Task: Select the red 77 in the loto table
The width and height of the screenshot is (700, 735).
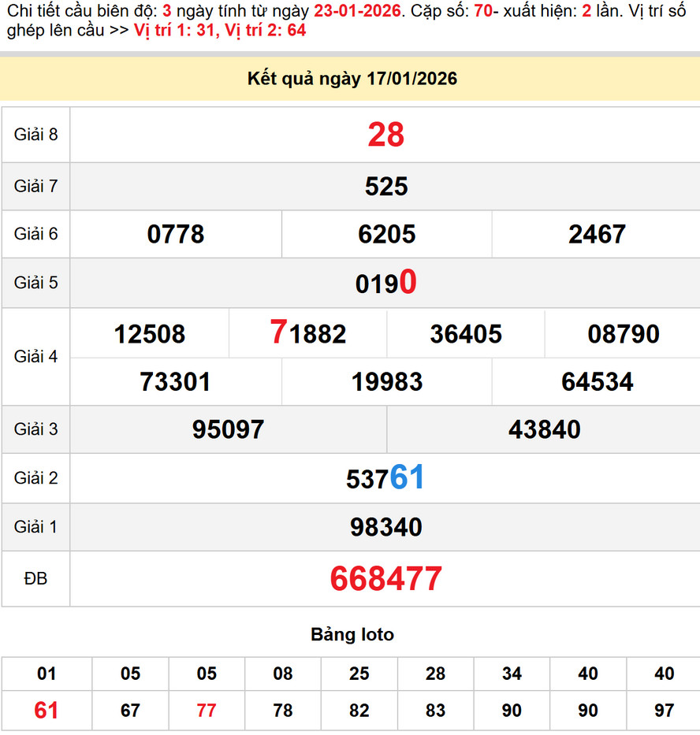Action: tap(206, 710)
